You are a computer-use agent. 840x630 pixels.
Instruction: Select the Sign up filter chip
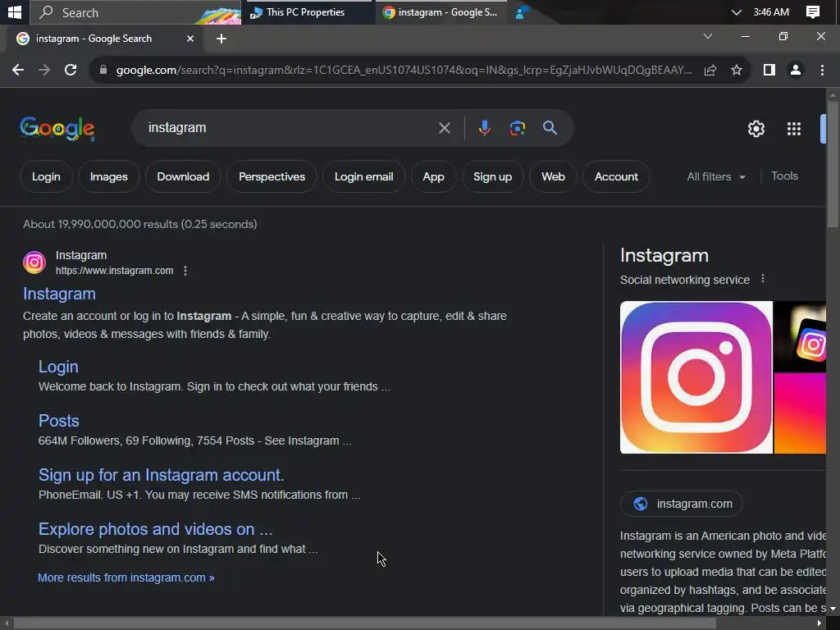coord(492,177)
